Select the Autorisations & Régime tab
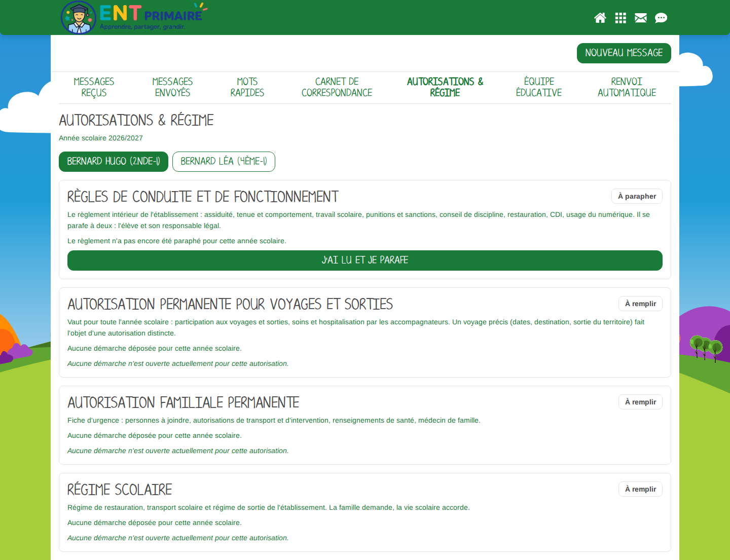The width and height of the screenshot is (730, 560). (x=445, y=87)
